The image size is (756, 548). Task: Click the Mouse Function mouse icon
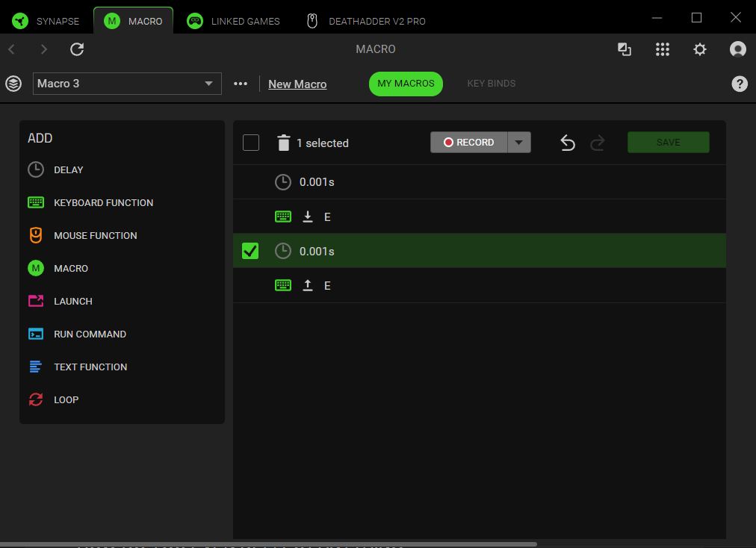(36, 235)
